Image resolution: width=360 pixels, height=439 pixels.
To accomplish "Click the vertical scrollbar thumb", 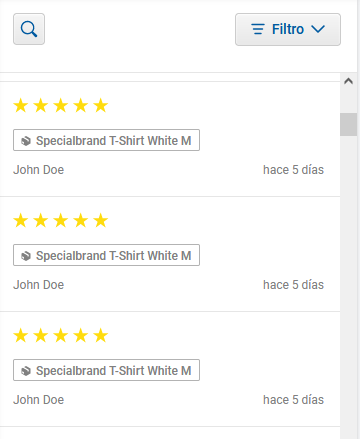I will coord(348,124).
